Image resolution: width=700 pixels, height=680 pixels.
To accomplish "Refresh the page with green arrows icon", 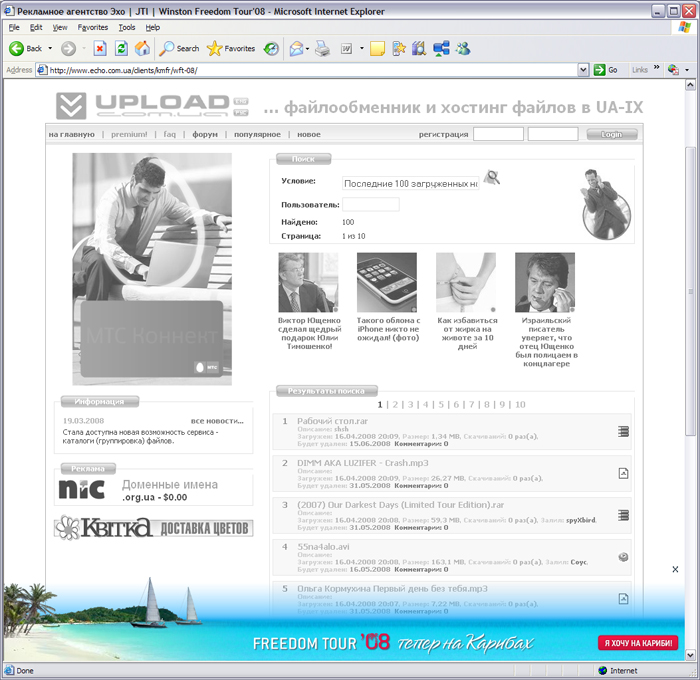I will [x=121, y=48].
